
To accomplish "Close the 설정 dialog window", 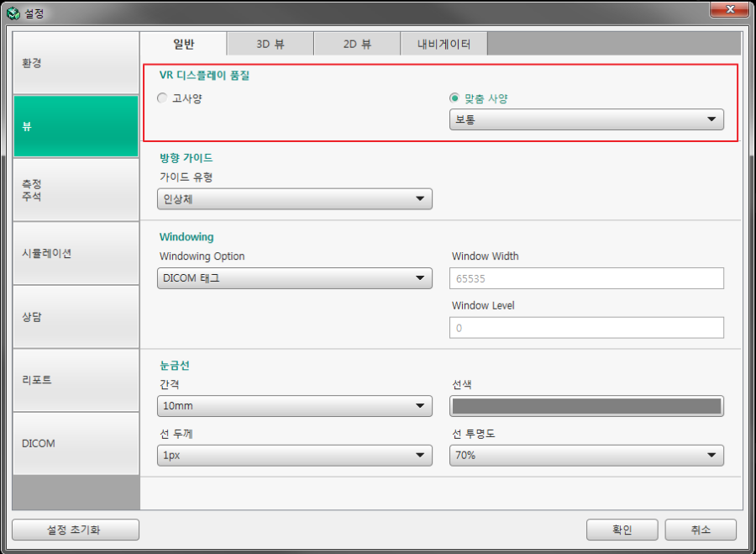I will pos(729,10).
